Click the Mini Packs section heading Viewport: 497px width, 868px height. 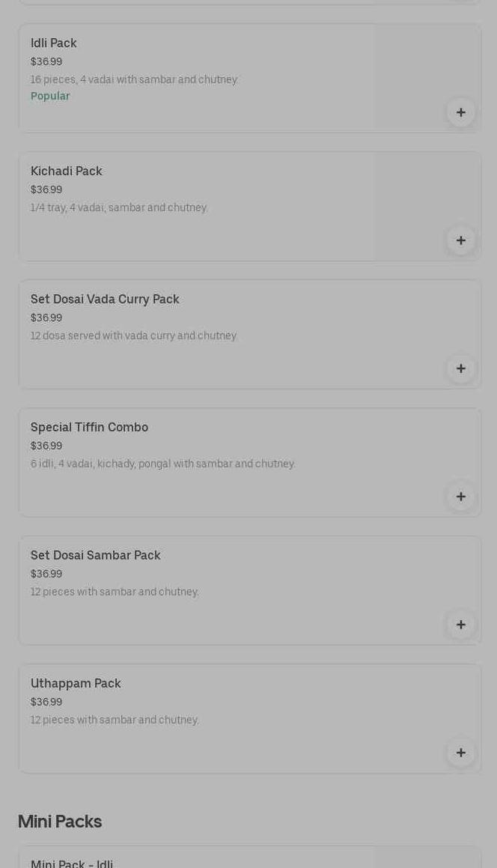tap(60, 822)
